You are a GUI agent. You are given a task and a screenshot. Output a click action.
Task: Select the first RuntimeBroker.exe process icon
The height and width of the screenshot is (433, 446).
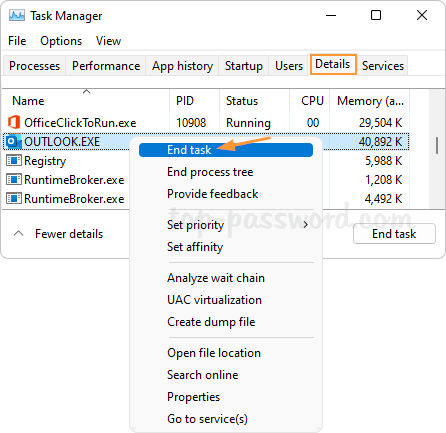coord(14,180)
